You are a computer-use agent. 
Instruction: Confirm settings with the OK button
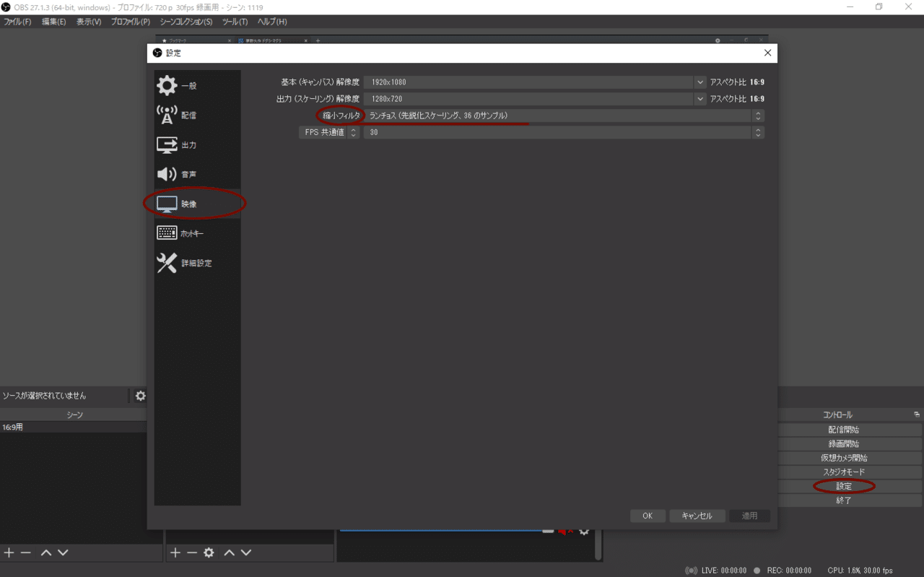click(648, 516)
